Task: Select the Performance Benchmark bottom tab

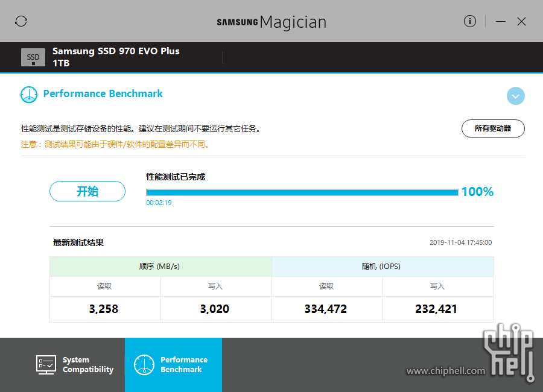Action: [x=173, y=365]
